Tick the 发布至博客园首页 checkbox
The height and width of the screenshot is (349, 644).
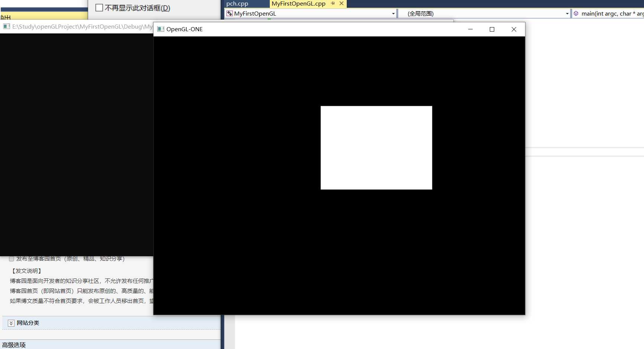point(12,258)
